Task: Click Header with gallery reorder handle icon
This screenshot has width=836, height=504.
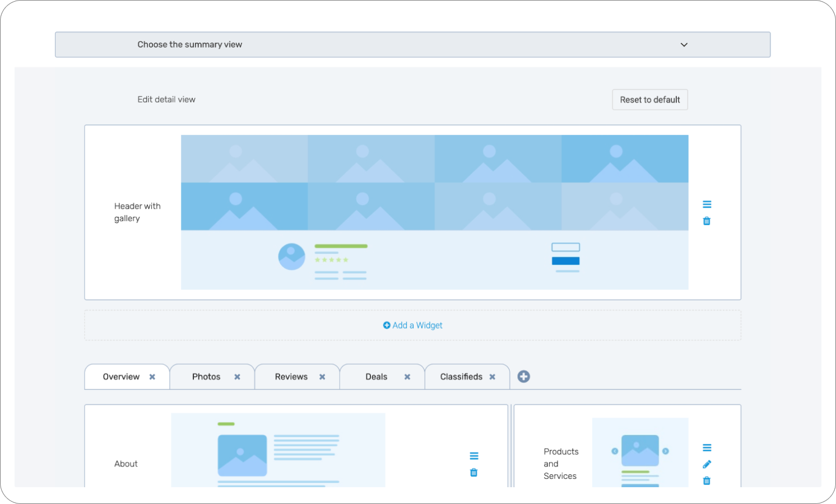Action: [x=707, y=204]
